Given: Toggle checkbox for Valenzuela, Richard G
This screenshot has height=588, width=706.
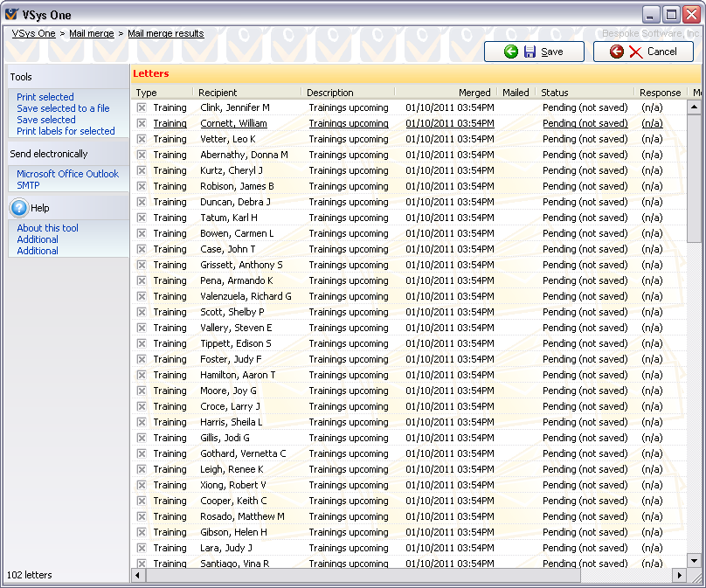Looking at the screenshot, I should pyautogui.click(x=142, y=297).
